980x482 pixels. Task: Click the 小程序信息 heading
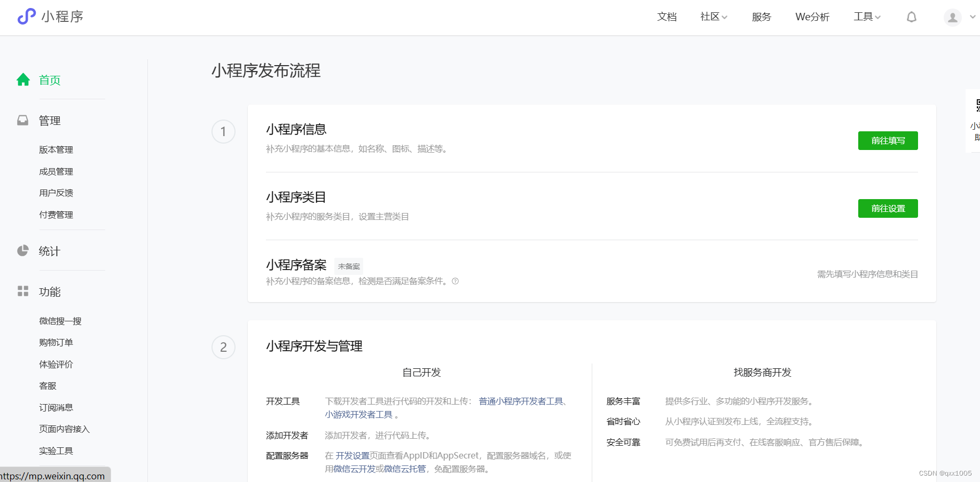pos(296,129)
